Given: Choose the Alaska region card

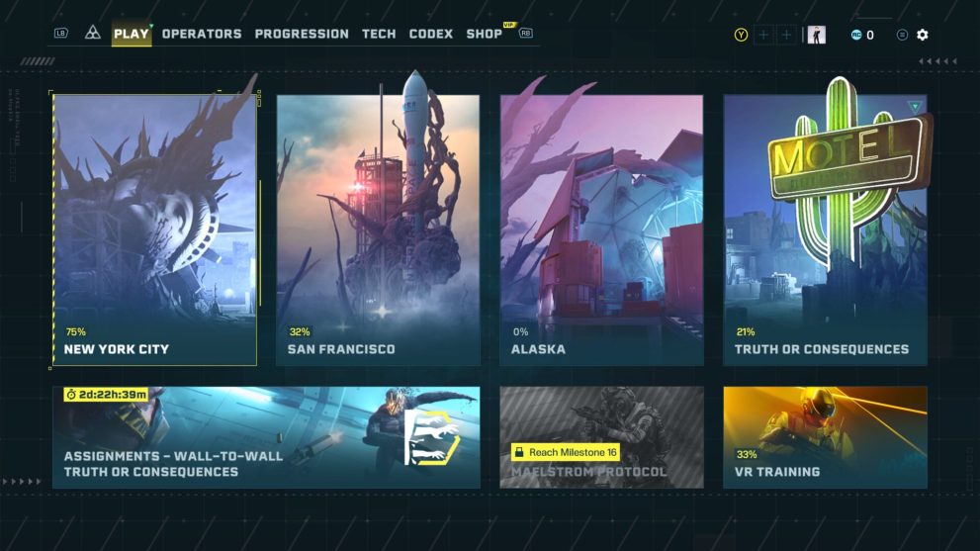Looking at the screenshot, I should coord(602,230).
